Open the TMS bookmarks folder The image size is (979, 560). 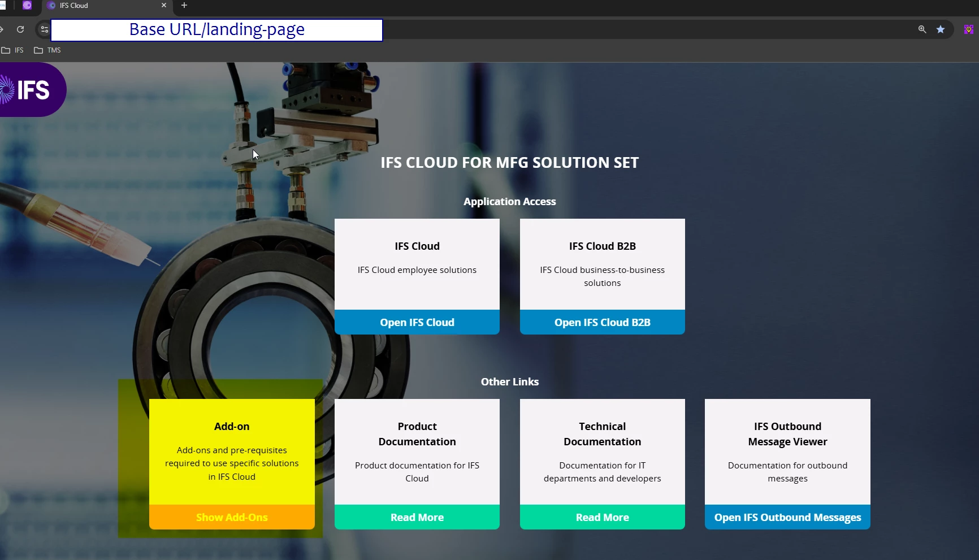(47, 50)
